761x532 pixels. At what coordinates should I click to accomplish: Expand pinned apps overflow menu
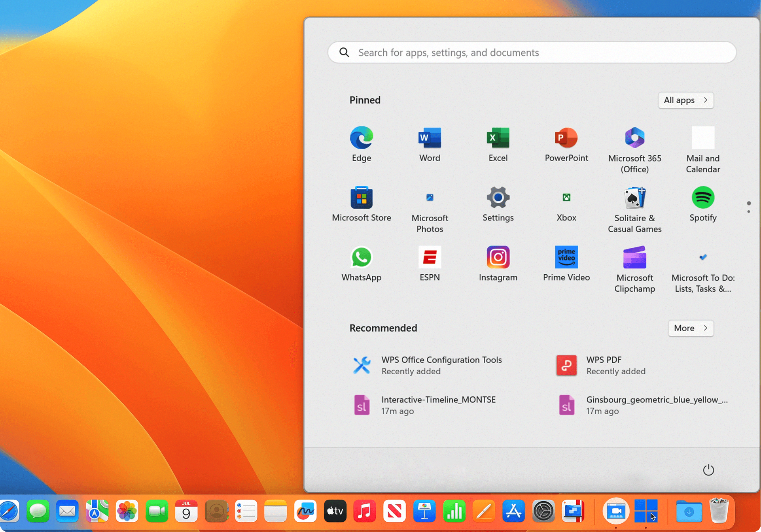point(748,208)
